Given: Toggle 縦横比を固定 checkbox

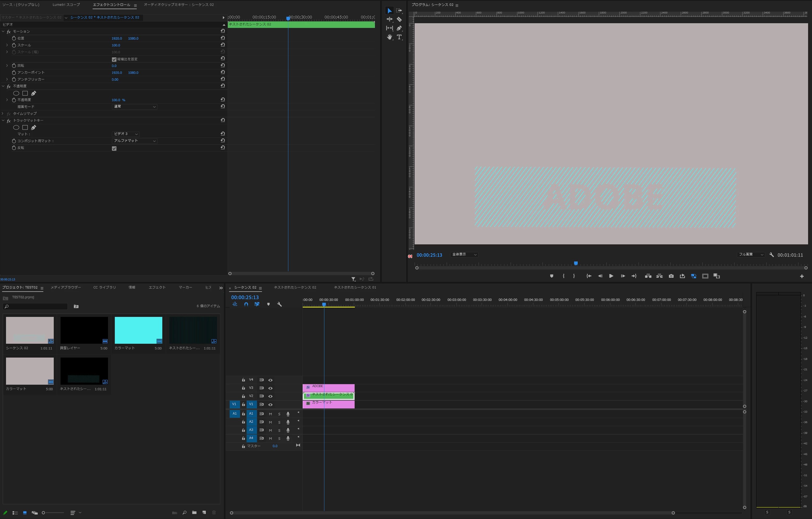Looking at the screenshot, I should [x=114, y=59].
